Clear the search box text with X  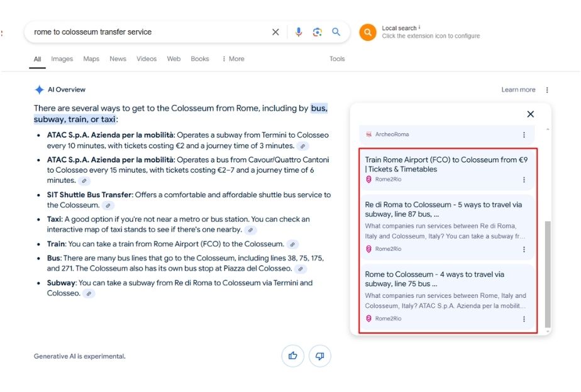(275, 32)
